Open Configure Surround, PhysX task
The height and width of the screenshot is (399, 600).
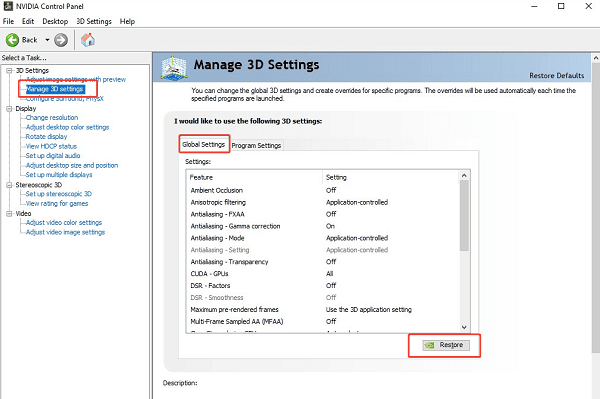point(65,98)
